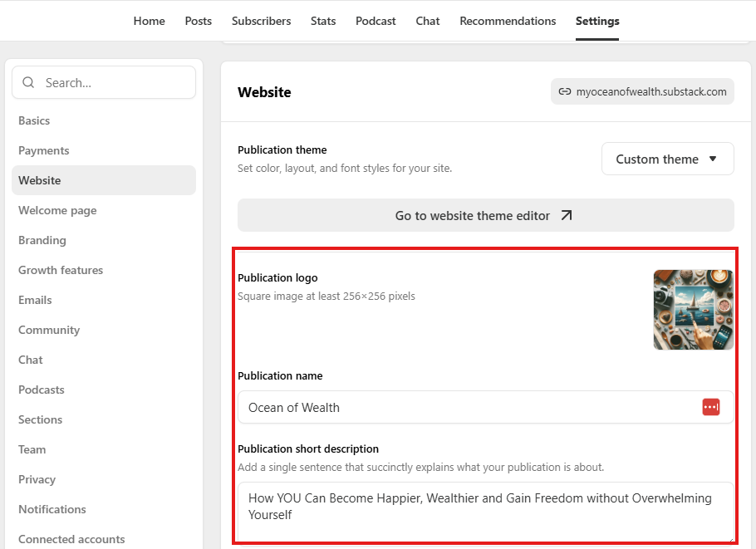Click the publication logo thumbnail
The image size is (756, 549).
[x=694, y=310]
